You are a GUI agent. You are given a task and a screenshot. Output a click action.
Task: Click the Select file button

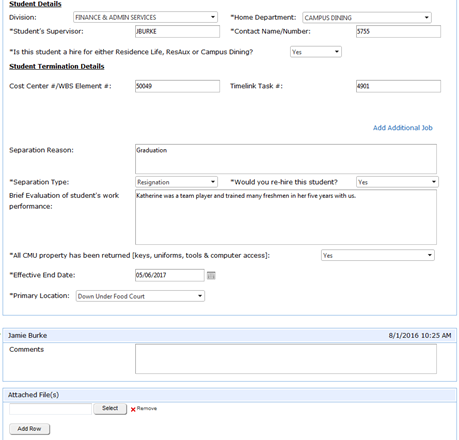[110, 408]
